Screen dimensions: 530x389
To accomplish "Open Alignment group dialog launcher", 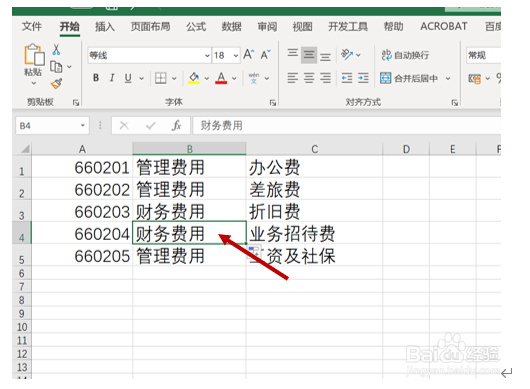I will [455, 102].
